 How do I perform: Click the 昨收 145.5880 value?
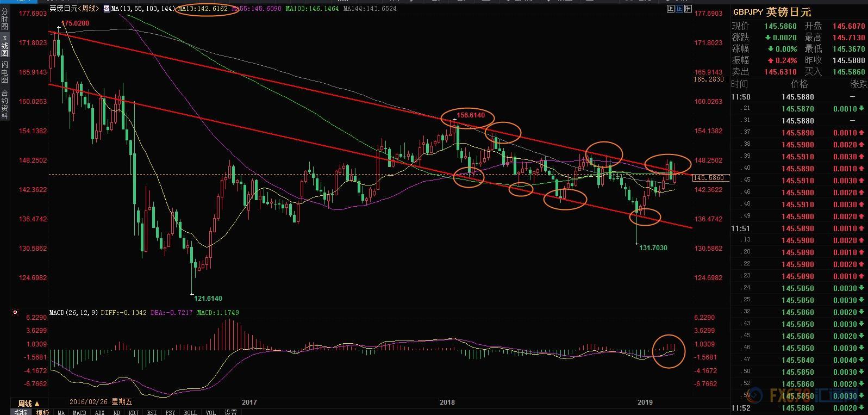[x=848, y=60]
